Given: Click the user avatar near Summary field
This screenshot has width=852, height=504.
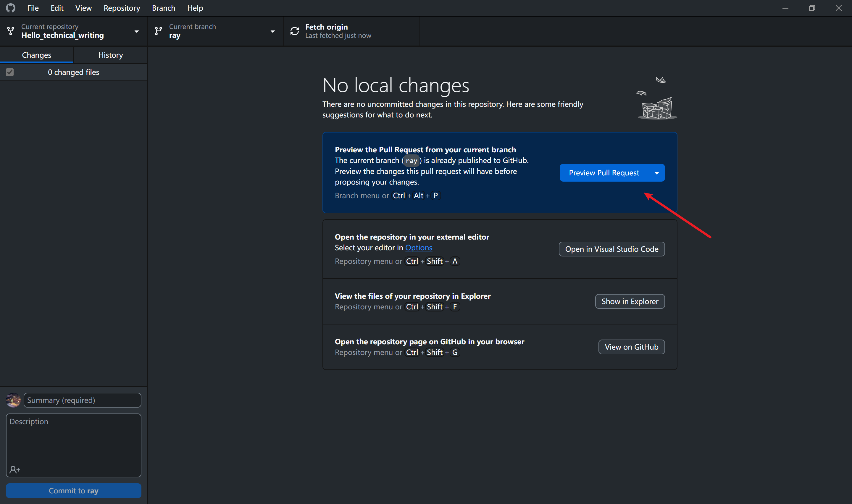Looking at the screenshot, I should [x=13, y=400].
